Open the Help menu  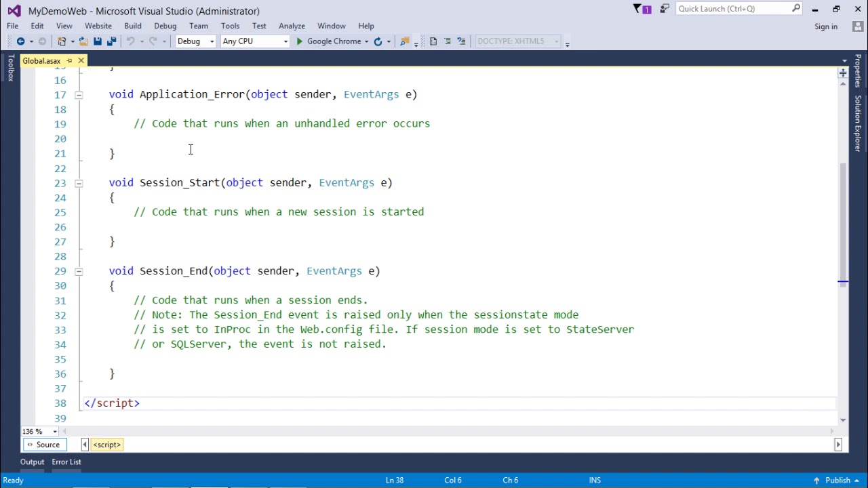[x=366, y=26]
